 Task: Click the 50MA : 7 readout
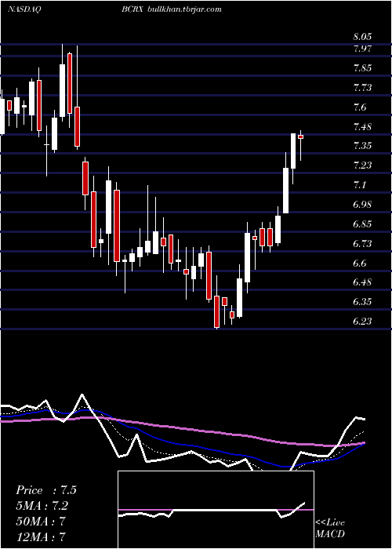(x=41, y=522)
